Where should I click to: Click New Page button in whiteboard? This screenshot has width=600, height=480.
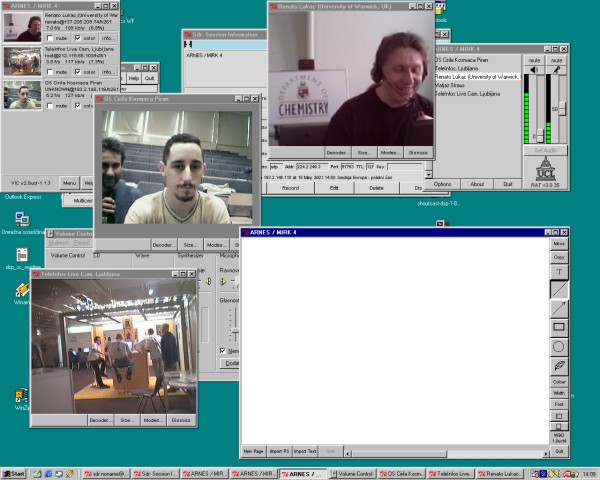pos(254,451)
